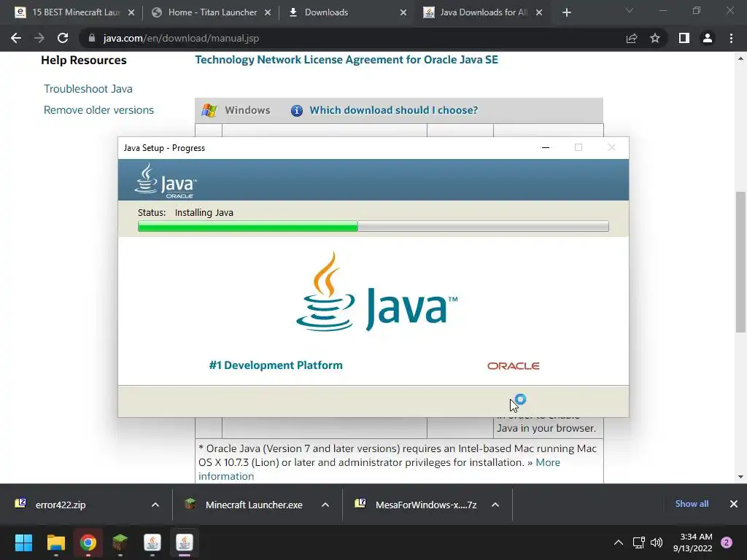747x560 pixels.
Task: Expand options for Minecraft Launcher.exe download
Action: [325, 505]
